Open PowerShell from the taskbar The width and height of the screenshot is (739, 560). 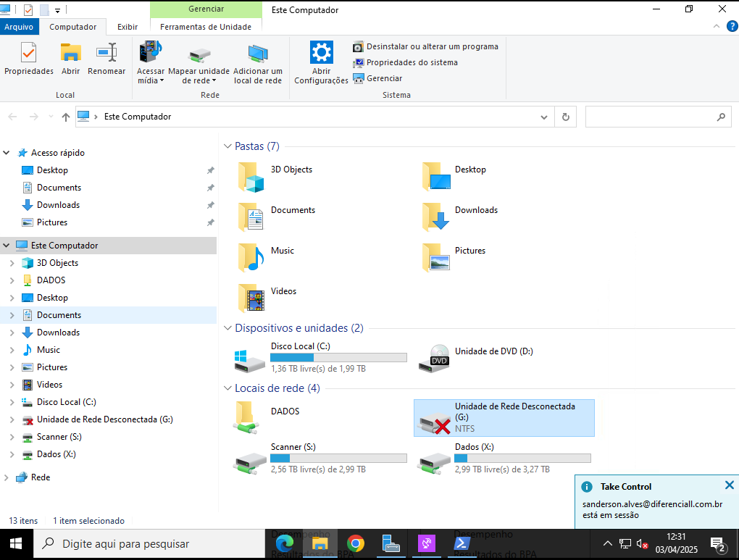pyautogui.click(x=462, y=543)
